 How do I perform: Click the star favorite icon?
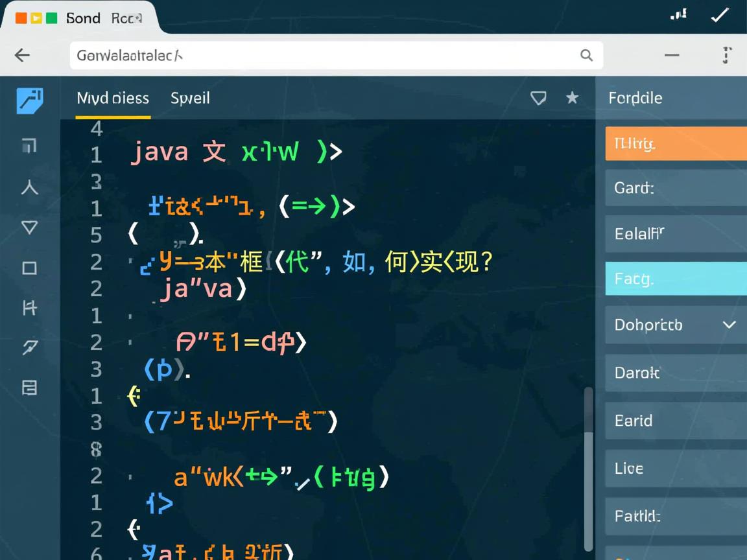tap(572, 98)
